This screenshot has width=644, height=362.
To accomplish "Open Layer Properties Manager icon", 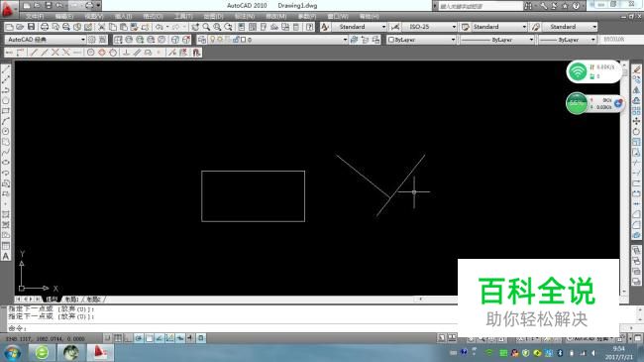I will (x=202, y=40).
